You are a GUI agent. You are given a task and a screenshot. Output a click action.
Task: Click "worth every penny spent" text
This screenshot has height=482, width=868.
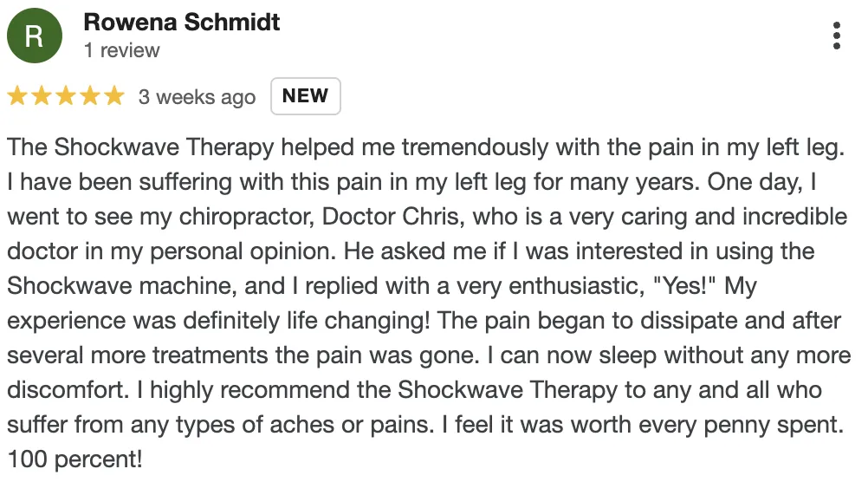(707, 425)
